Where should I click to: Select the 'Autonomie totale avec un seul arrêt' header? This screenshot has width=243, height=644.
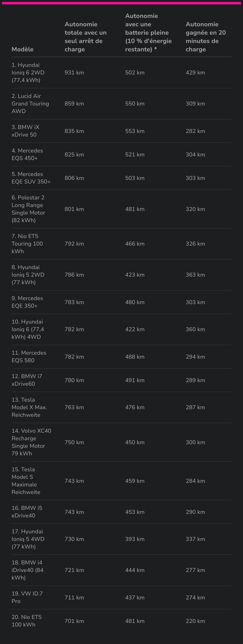(86, 37)
